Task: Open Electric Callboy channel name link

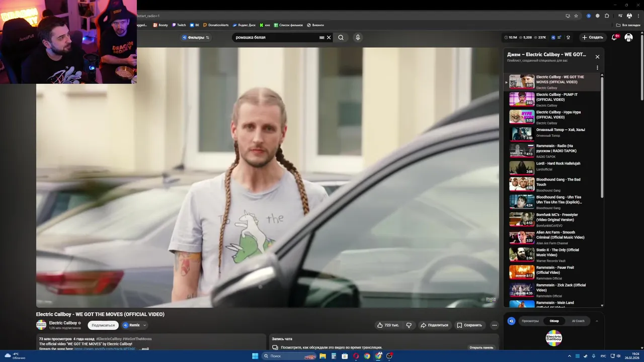Action: (x=63, y=323)
